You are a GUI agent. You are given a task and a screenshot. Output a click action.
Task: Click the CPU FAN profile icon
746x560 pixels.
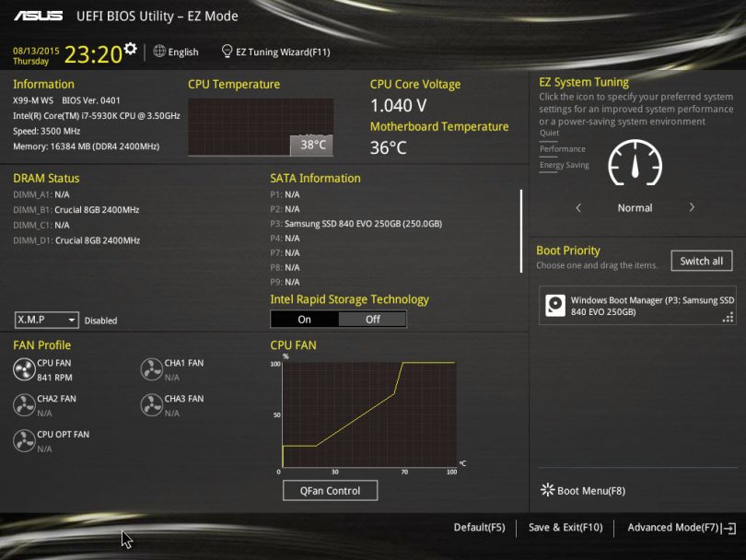(x=24, y=369)
